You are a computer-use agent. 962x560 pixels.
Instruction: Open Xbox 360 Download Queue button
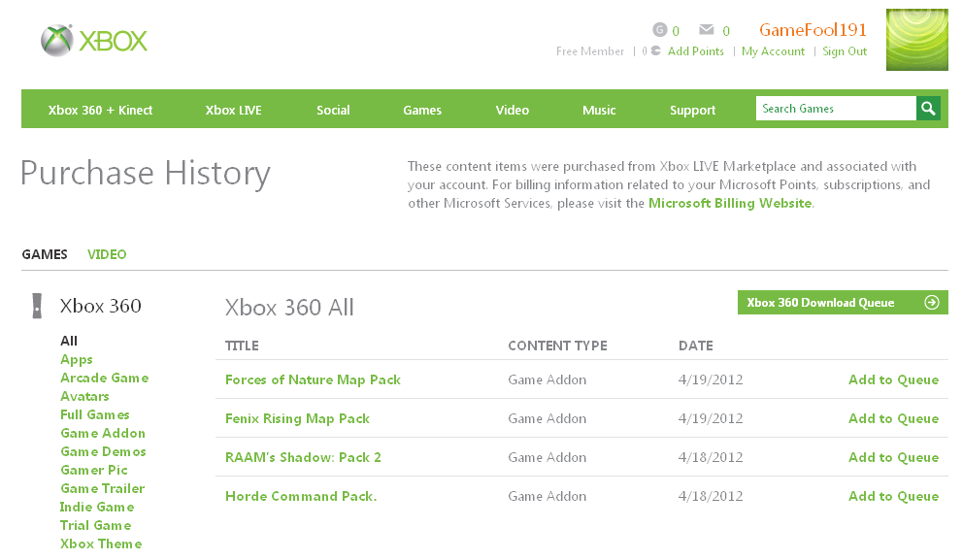(843, 303)
